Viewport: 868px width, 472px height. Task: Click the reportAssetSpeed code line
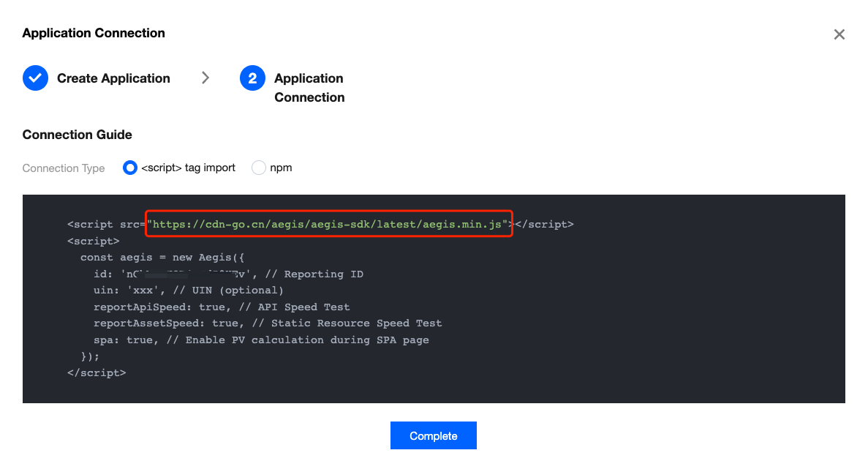click(268, 323)
